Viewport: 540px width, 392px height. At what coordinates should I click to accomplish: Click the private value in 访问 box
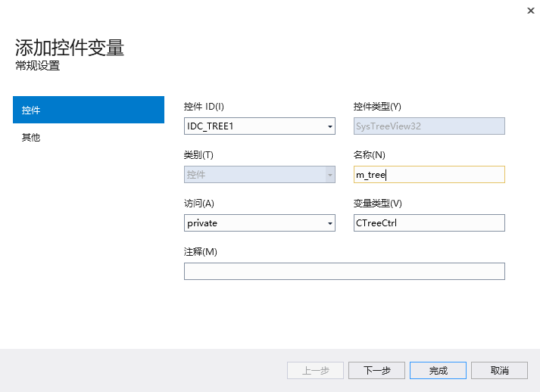coord(202,223)
